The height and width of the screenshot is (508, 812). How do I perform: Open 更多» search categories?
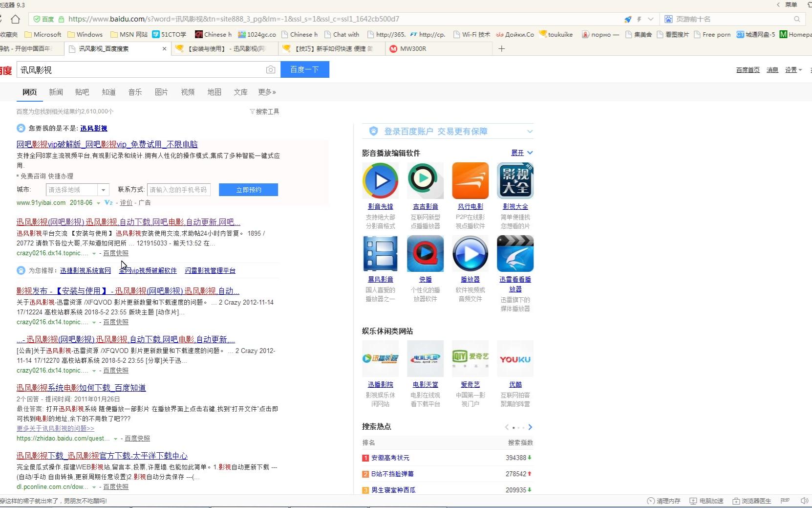tap(267, 92)
